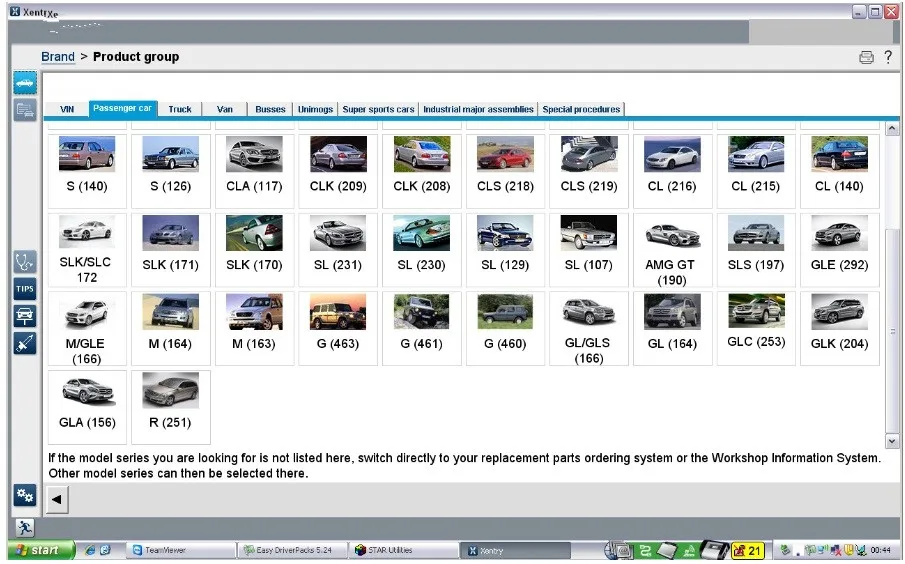Select the CL (140) model
This screenshot has height=564, width=905.
point(840,171)
